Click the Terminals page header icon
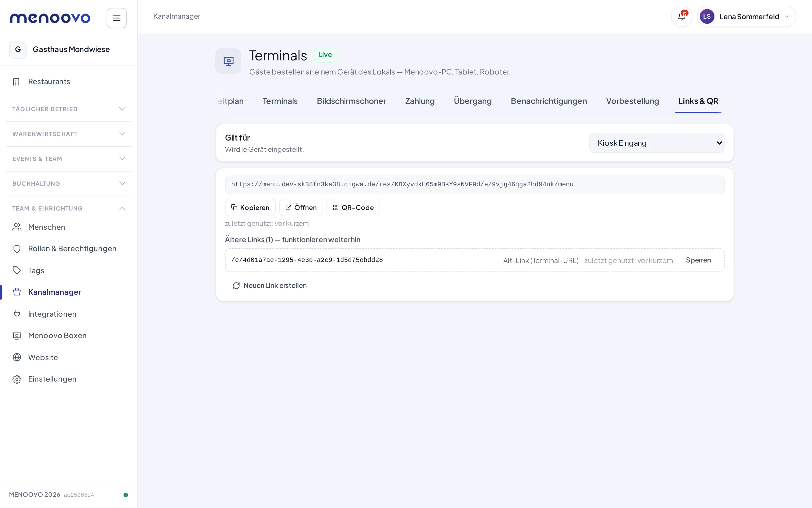 (x=228, y=61)
